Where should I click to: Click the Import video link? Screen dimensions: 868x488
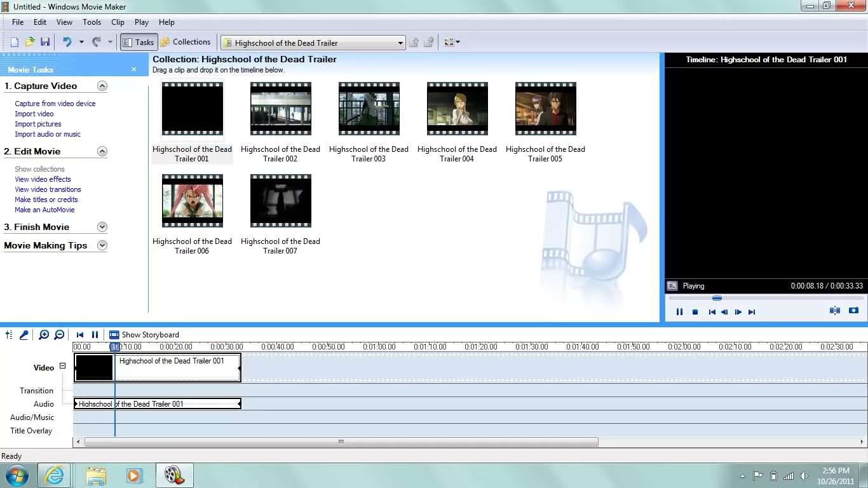(x=34, y=114)
